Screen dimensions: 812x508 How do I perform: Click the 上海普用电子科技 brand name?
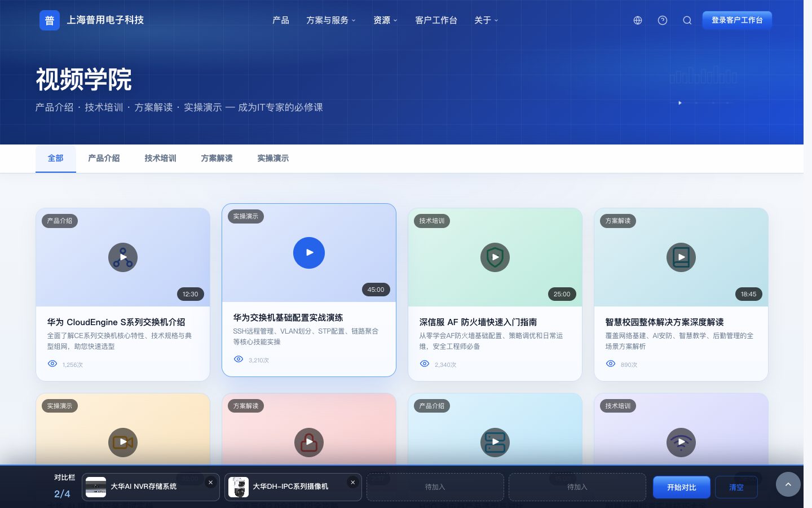(x=105, y=20)
